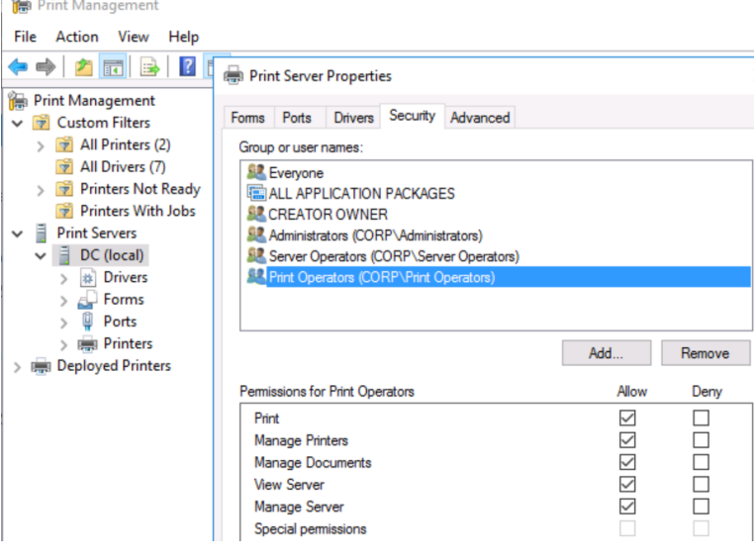Select Ports node in the tree

pos(120,322)
